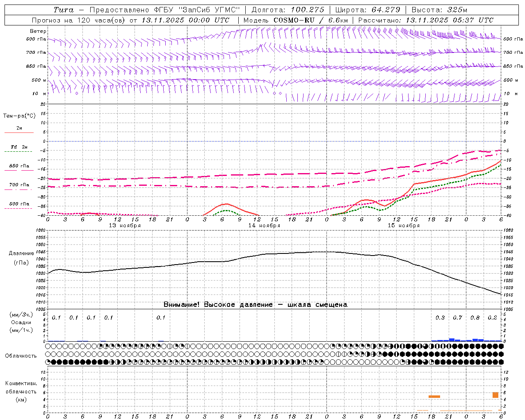525x420 pixels.
Task: Click the precipitation value 0.2
Action: (493, 318)
